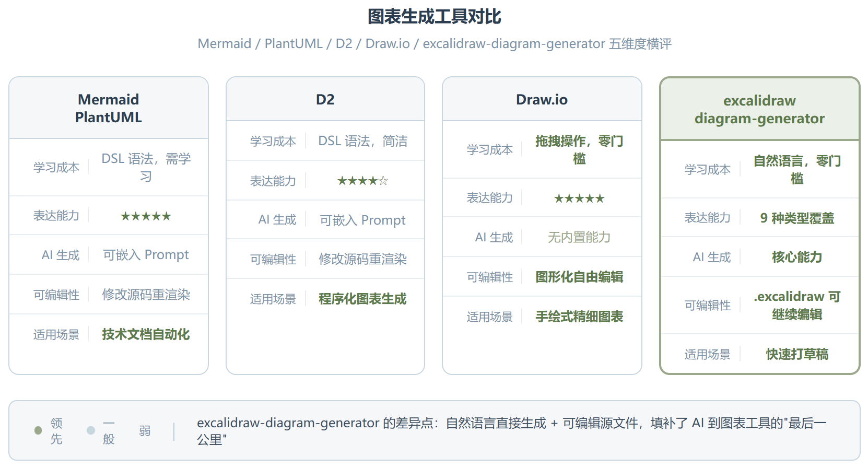The width and height of the screenshot is (868, 468).
Task: Click 学习成本 label in the Draw.io card
Action: (490, 150)
